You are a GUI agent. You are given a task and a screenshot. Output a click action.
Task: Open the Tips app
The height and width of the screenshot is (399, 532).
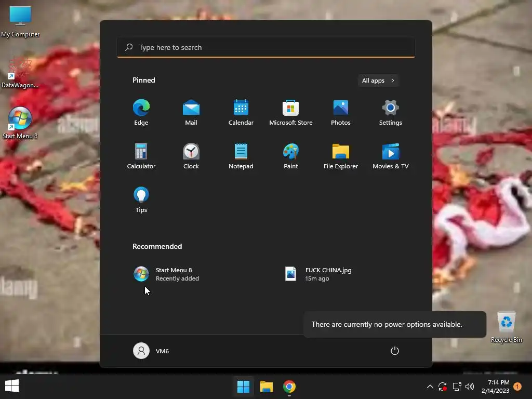[x=141, y=200]
